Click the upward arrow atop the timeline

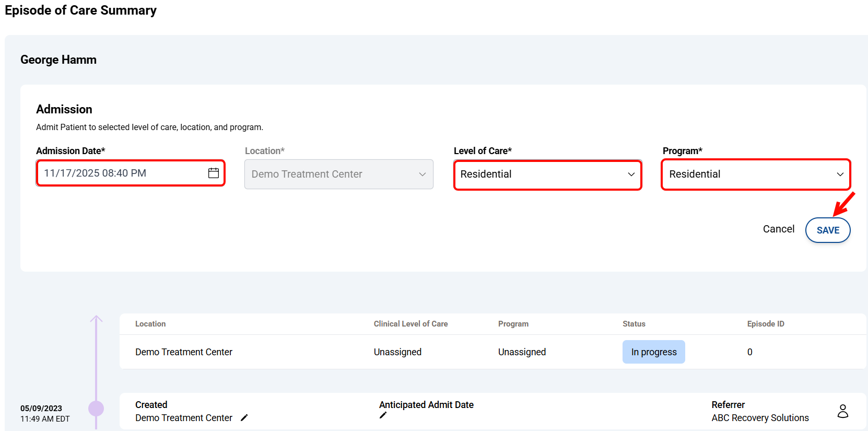pyautogui.click(x=96, y=319)
